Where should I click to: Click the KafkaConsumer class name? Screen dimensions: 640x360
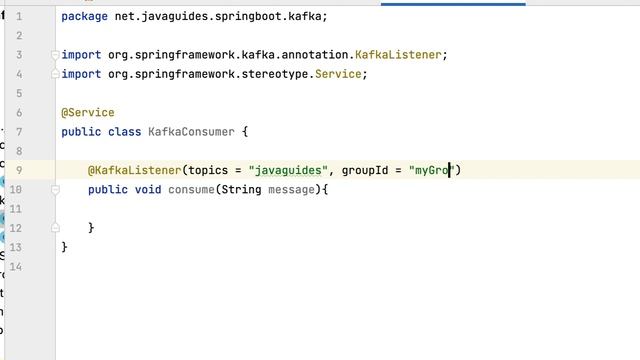(x=191, y=132)
